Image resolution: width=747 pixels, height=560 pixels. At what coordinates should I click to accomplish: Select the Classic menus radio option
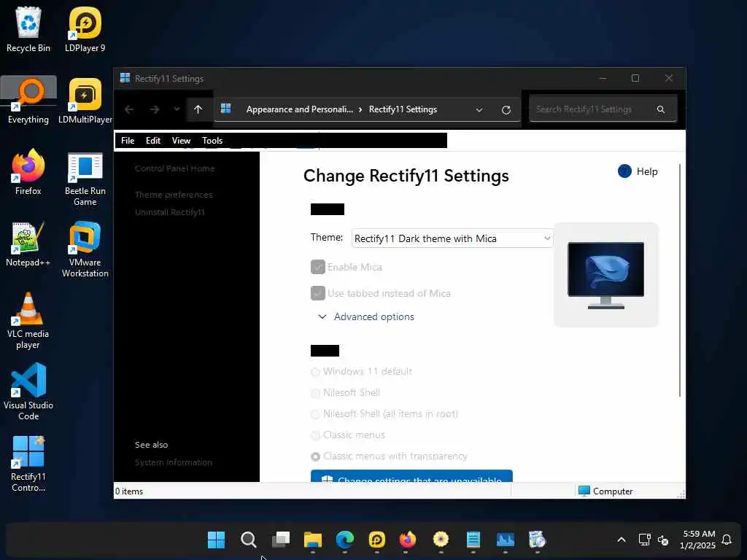pos(315,435)
